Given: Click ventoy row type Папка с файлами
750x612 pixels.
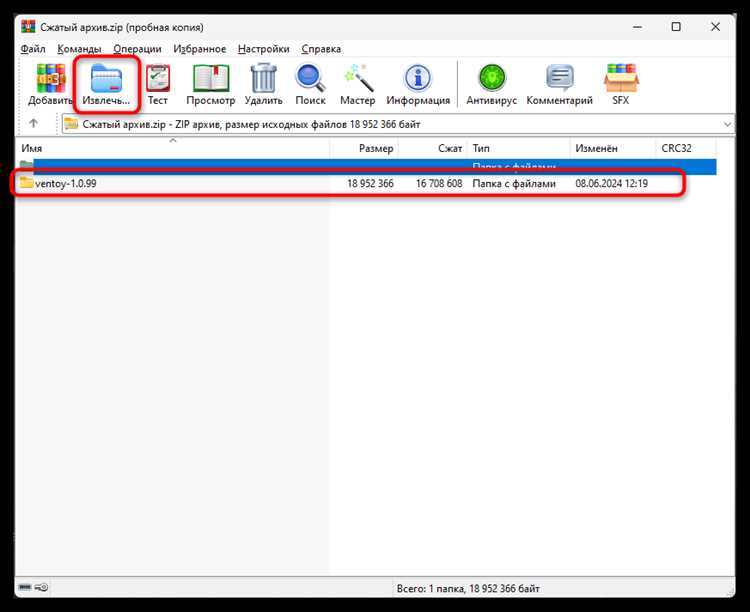Looking at the screenshot, I should [514, 184].
